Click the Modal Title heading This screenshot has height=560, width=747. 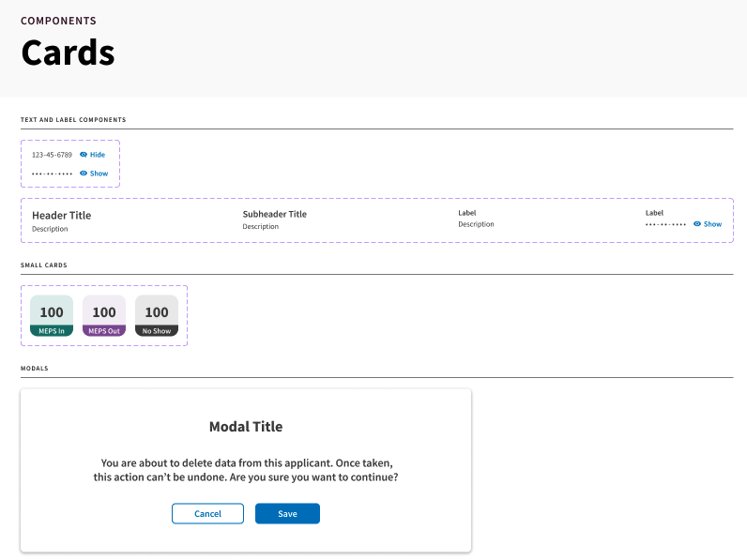(246, 426)
